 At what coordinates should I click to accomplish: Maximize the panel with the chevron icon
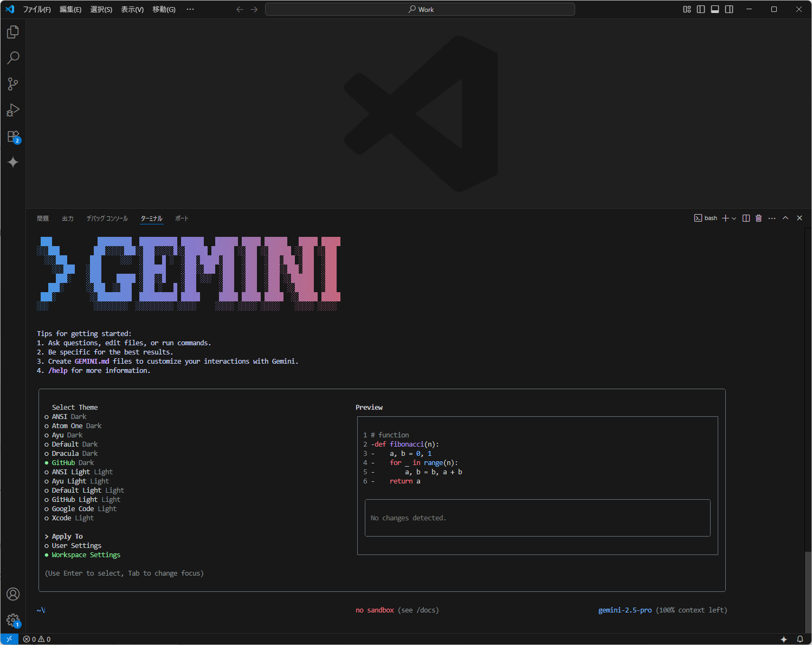pyautogui.click(x=785, y=218)
